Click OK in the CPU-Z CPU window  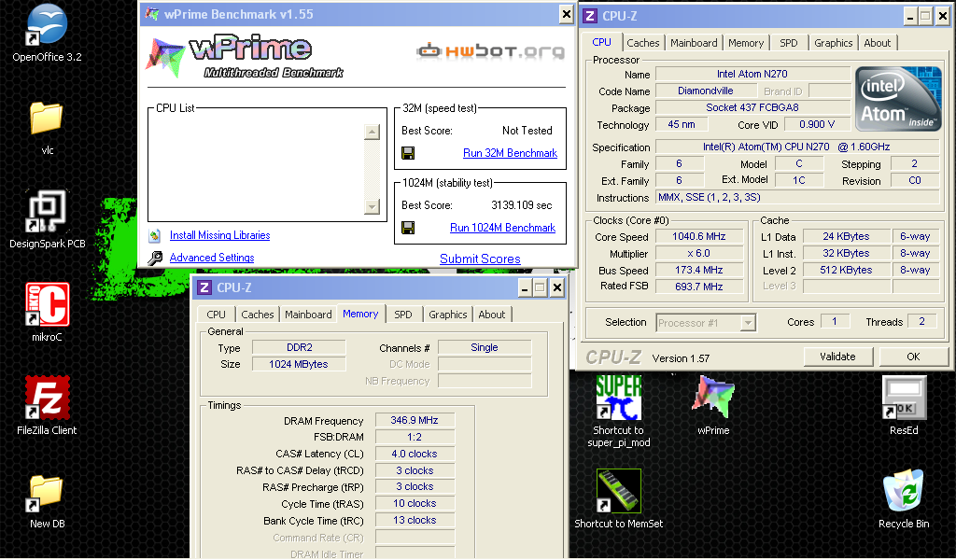tap(913, 357)
